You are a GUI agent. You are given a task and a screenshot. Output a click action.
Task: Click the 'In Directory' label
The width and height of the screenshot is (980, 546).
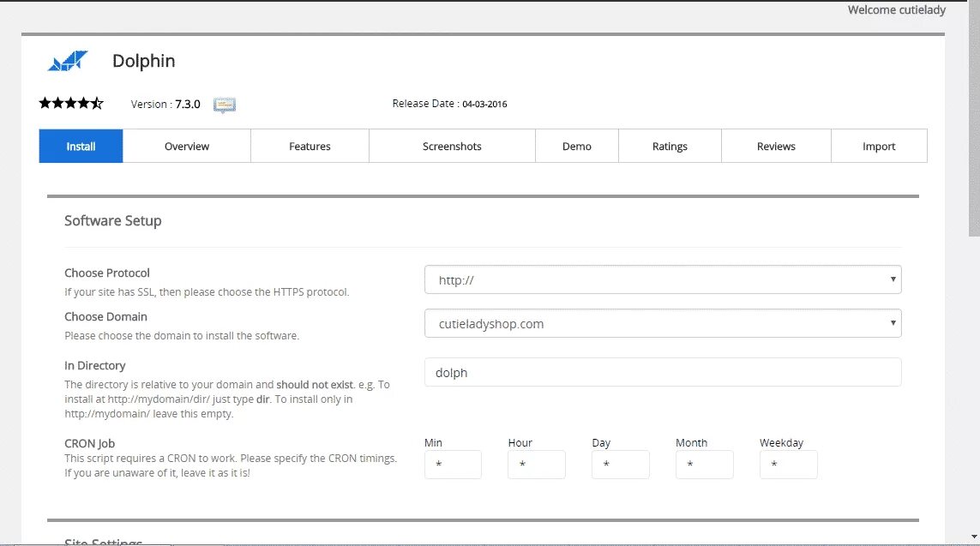tap(95, 365)
